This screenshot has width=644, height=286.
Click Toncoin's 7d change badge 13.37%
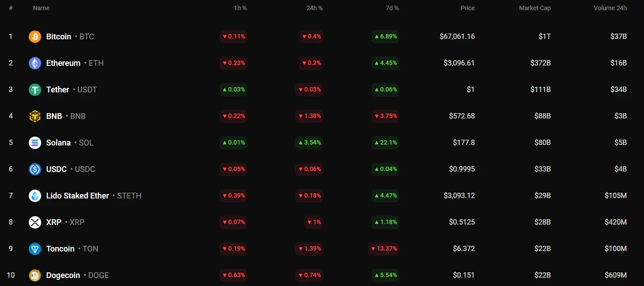click(x=383, y=248)
